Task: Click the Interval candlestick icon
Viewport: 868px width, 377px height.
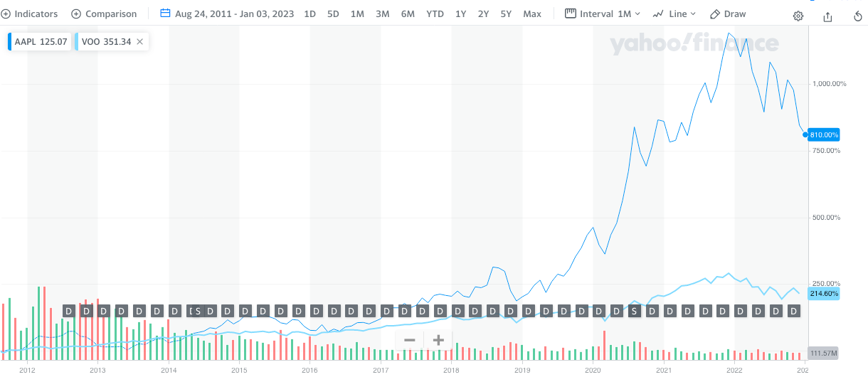Action: 570,14
